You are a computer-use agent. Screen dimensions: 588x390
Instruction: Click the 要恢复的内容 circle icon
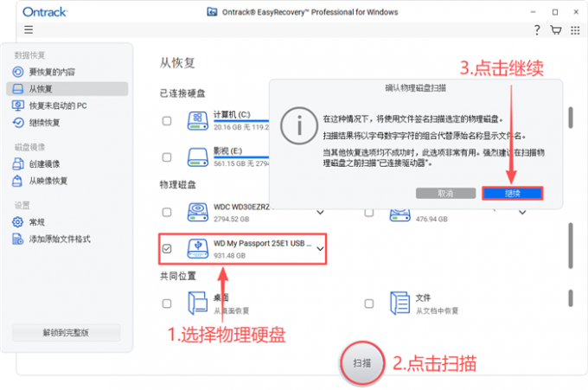tap(17, 72)
